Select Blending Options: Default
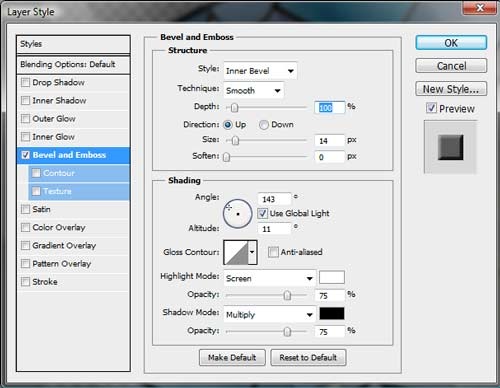 (x=73, y=64)
